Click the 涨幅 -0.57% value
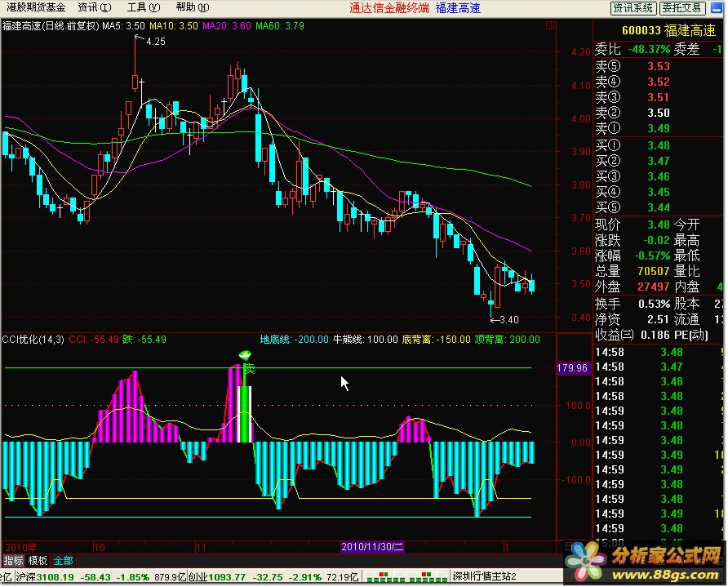Viewport: 728px width, 587px height. pos(652,256)
